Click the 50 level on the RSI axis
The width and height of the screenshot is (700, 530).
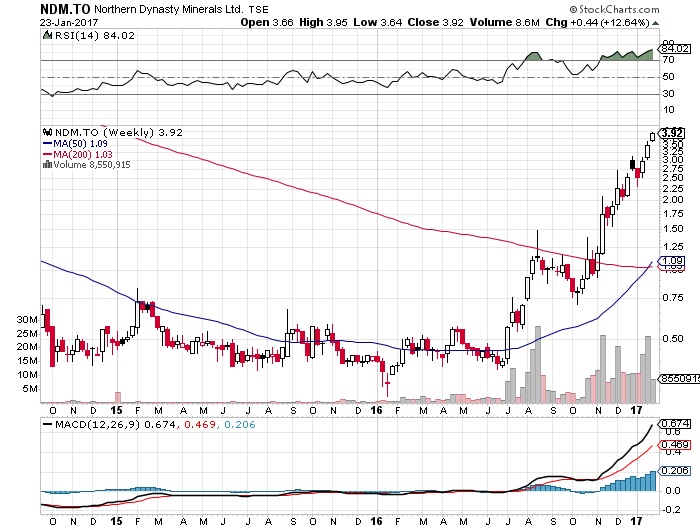click(668, 77)
